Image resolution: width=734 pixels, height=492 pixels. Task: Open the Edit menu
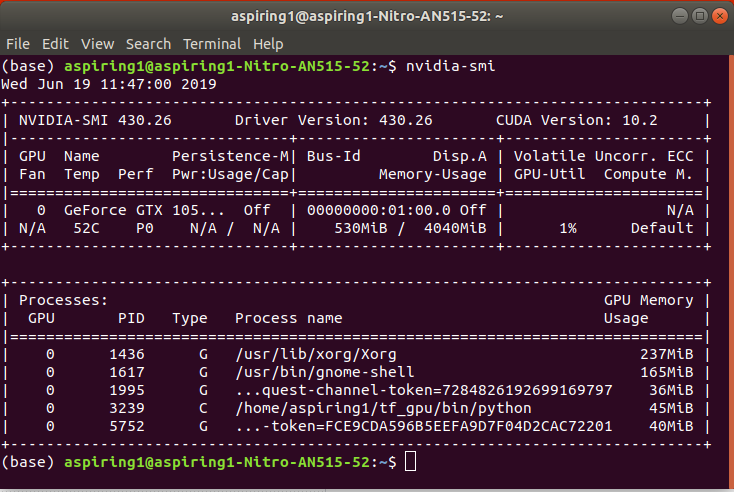pos(55,44)
